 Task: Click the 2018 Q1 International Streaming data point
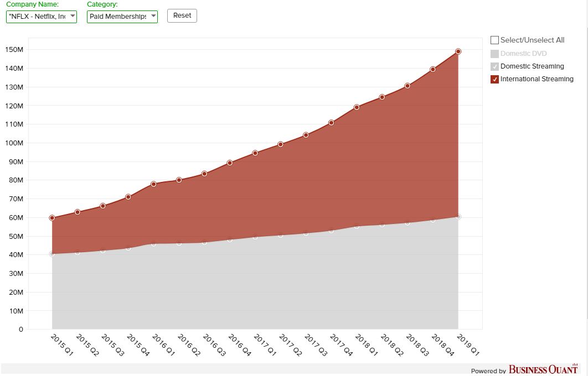tap(357, 107)
